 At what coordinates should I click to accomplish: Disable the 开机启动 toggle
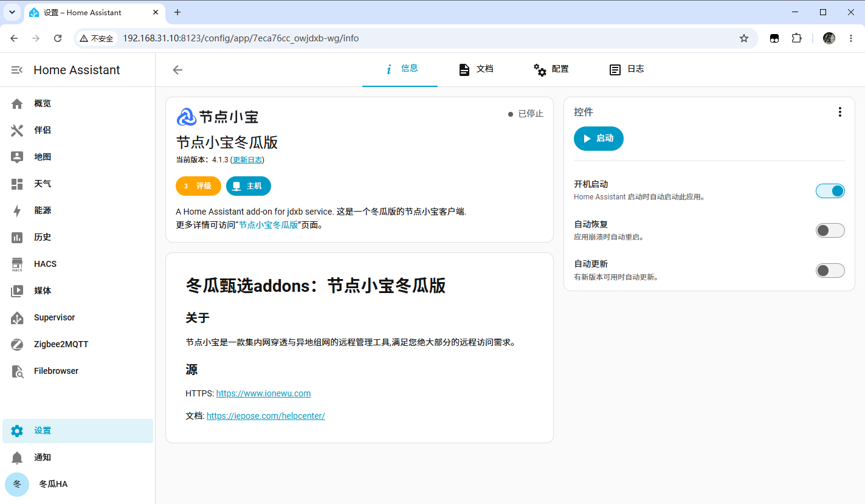click(830, 191)
